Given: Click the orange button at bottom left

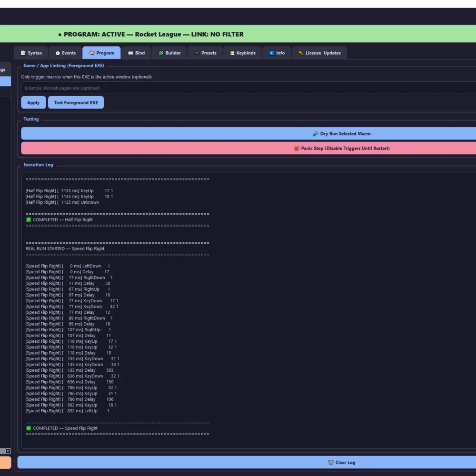Looking at the screenshot, I should [x=5, y=462].
